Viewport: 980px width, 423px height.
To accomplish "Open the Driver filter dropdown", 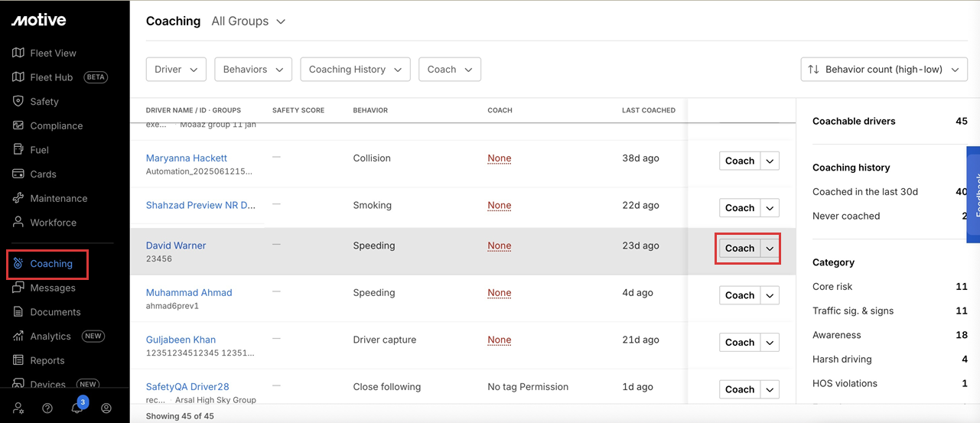I will click(176, 70).
